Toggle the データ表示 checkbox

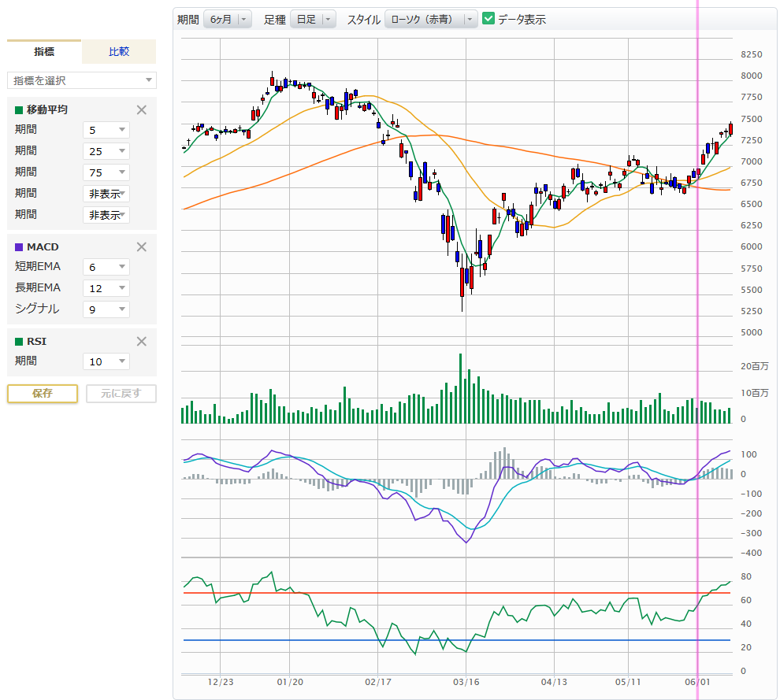[x=488, y=19]
